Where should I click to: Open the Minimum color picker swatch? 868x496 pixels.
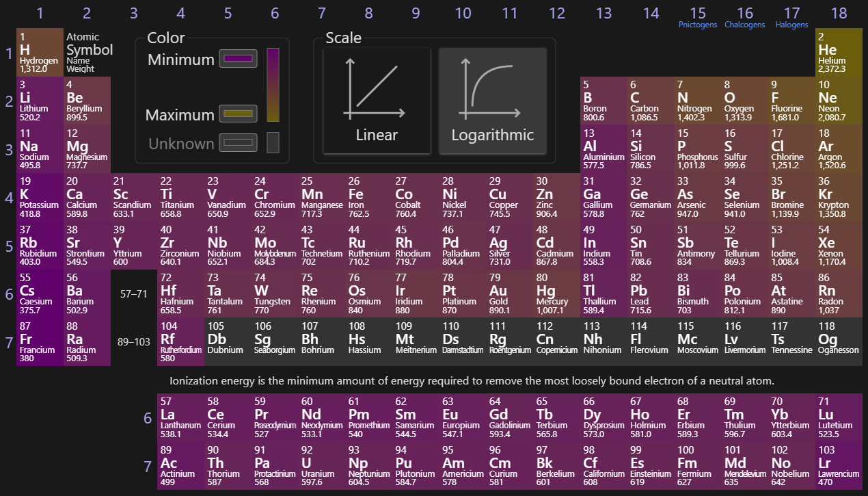[238, 59]
